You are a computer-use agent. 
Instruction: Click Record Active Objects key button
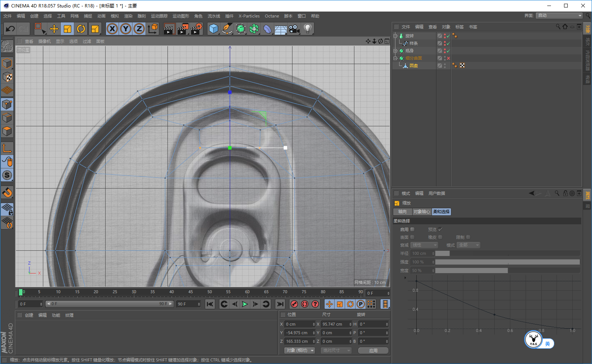tap(294, 304)
